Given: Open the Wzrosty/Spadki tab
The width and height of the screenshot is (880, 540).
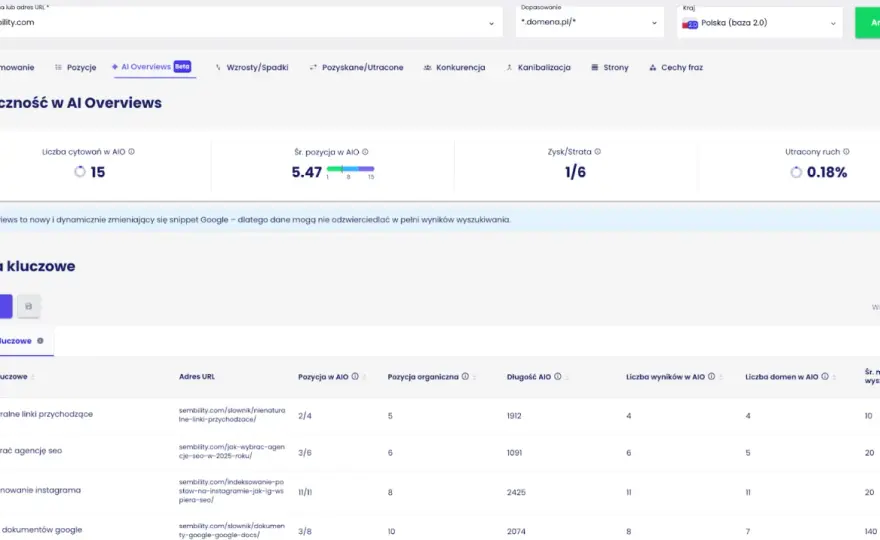Looking at the screenshot, I should (x=251, y=67).
